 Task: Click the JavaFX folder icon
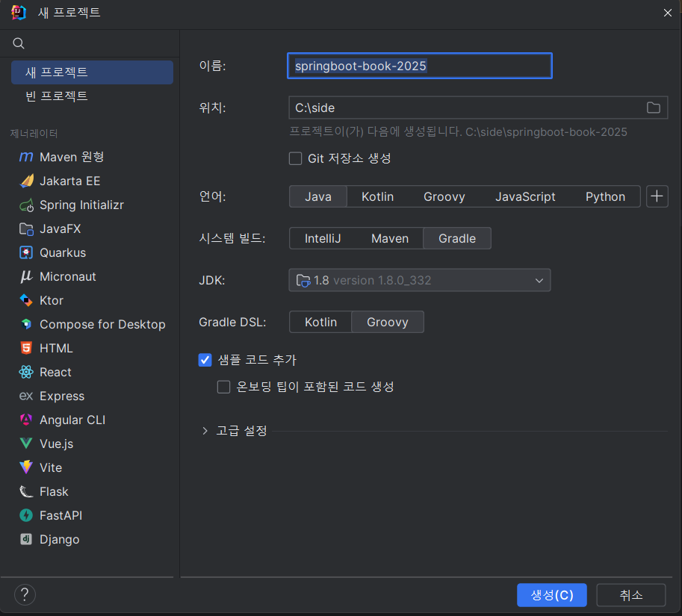26,228
